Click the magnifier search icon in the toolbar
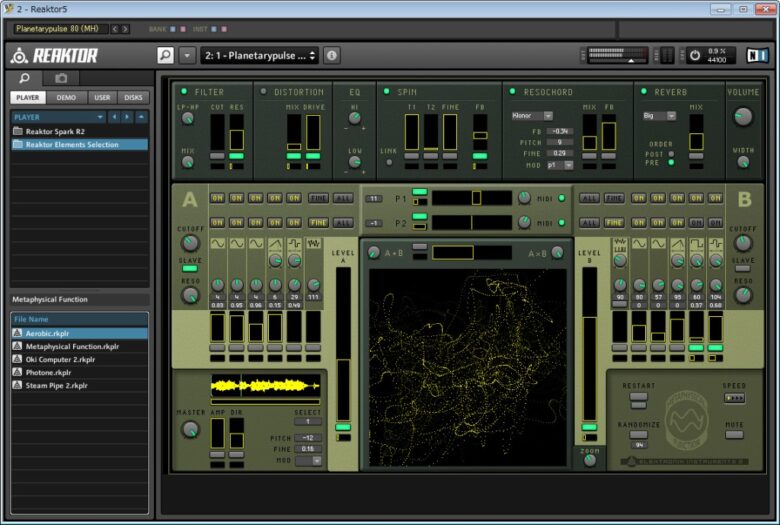 (165, 55)
